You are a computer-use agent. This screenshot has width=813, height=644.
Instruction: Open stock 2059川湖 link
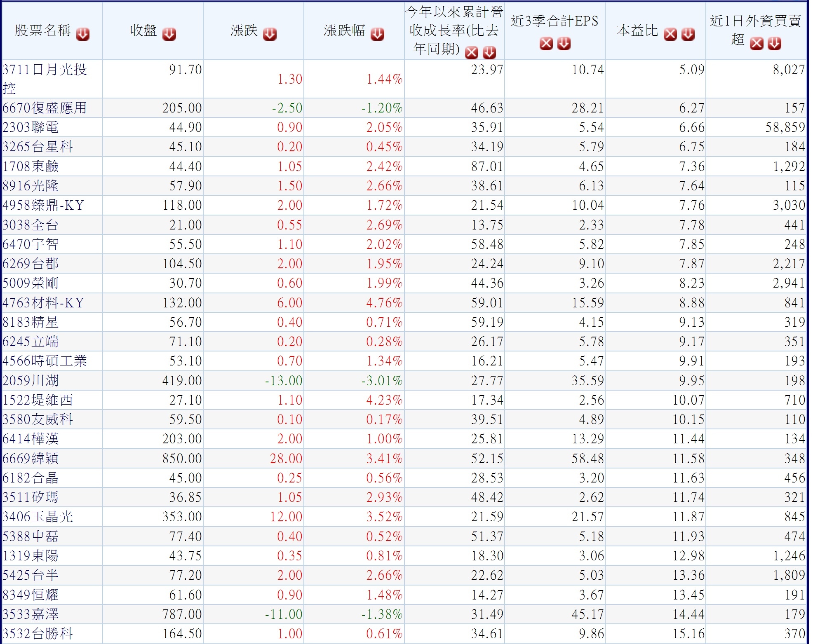coord(31,380)
